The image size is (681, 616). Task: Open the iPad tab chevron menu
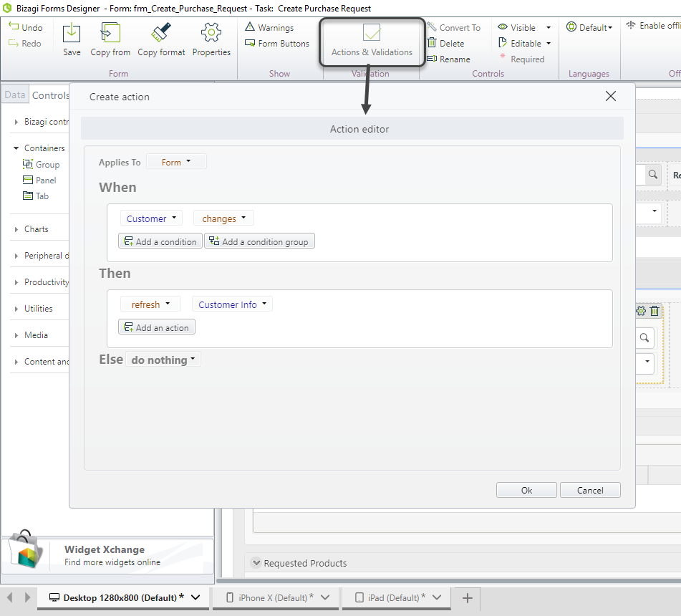pyautogui.click(x=437, y=598)
